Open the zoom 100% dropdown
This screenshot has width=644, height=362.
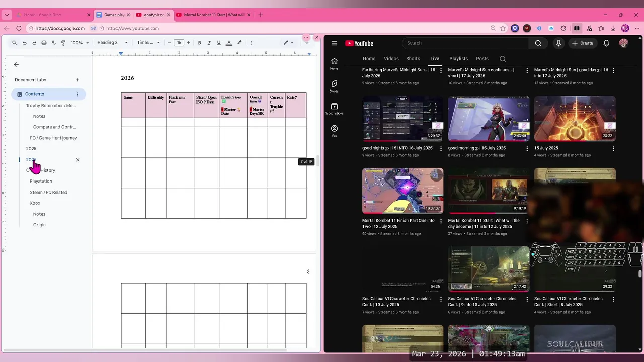coord(79,43)
